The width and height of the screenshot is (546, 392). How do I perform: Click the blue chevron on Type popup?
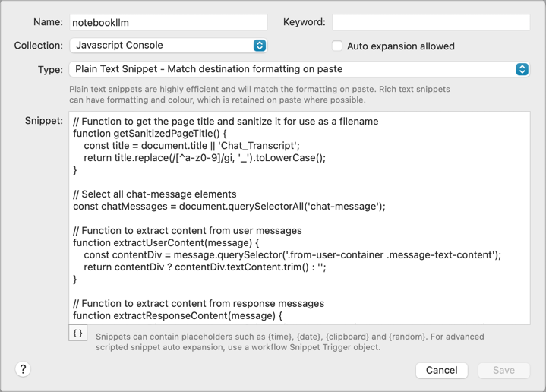(522, 69)
